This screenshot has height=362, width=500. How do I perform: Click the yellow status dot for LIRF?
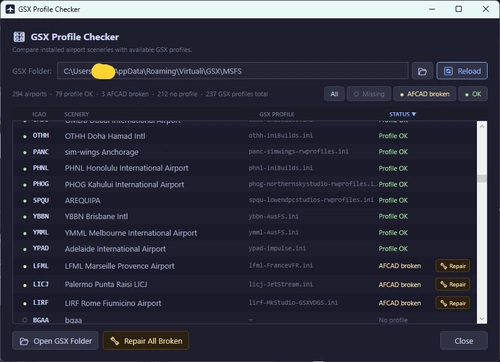[x=25, y=303]
